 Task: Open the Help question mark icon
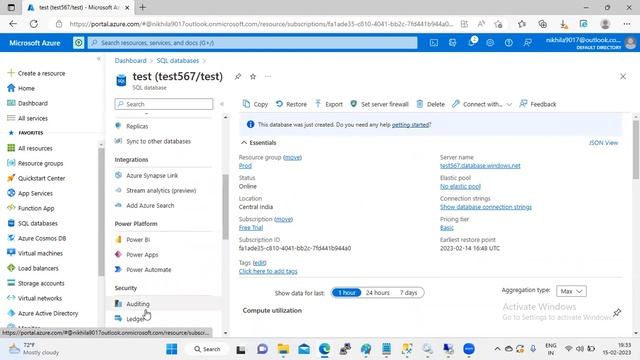509,42
